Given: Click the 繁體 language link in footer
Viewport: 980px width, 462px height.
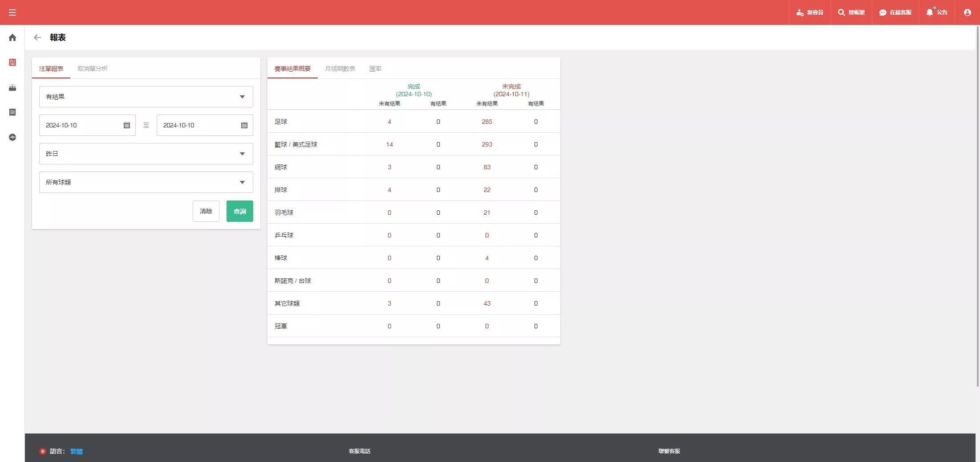Looking at the screenshot, I should pos(76,451).
